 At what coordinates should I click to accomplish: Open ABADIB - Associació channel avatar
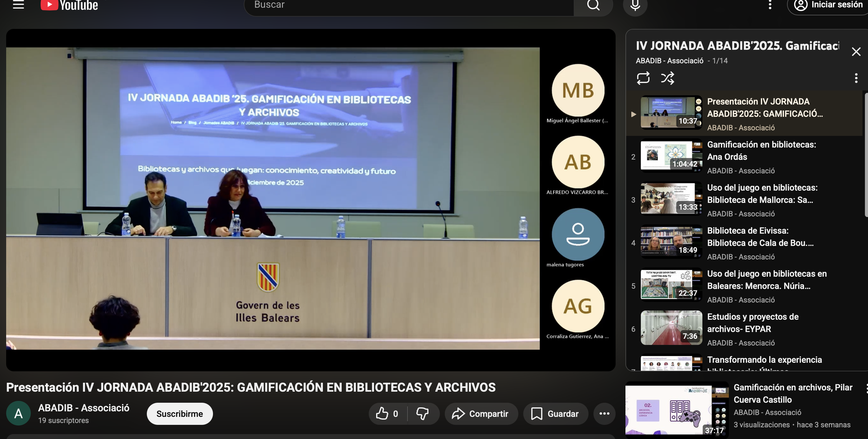coord(18,413)
